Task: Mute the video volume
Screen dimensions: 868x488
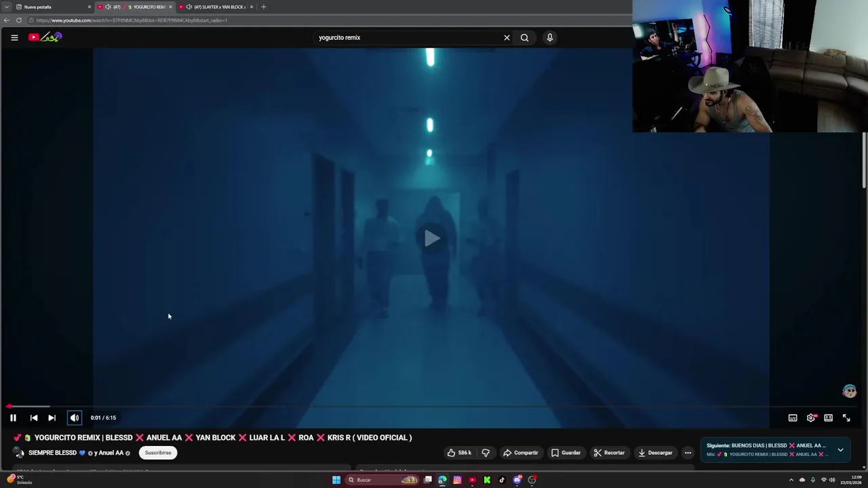Action: tap(75, 418)
